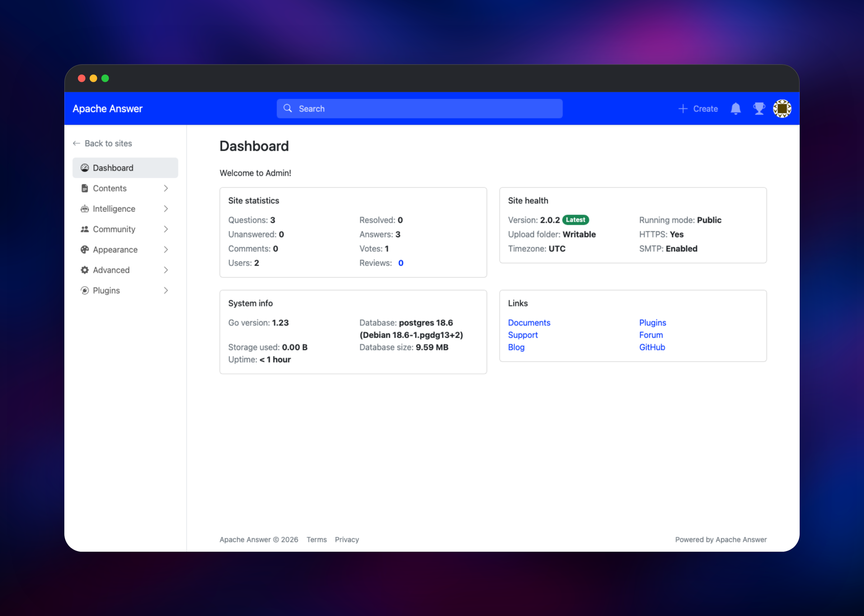Click the Unanswered: 0 statistic
The height and width of the screenshot is (616, 864).
(256, 234)
